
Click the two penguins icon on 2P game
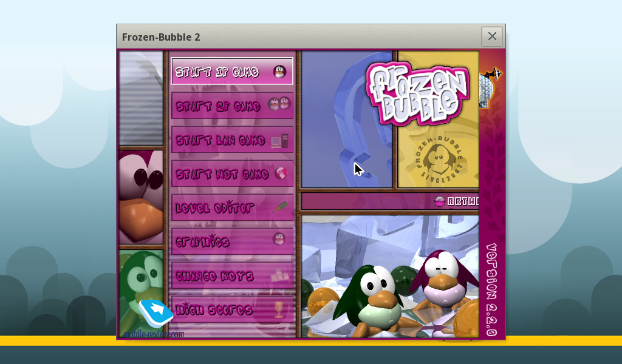pyautogui.click(x=279, y=104)
